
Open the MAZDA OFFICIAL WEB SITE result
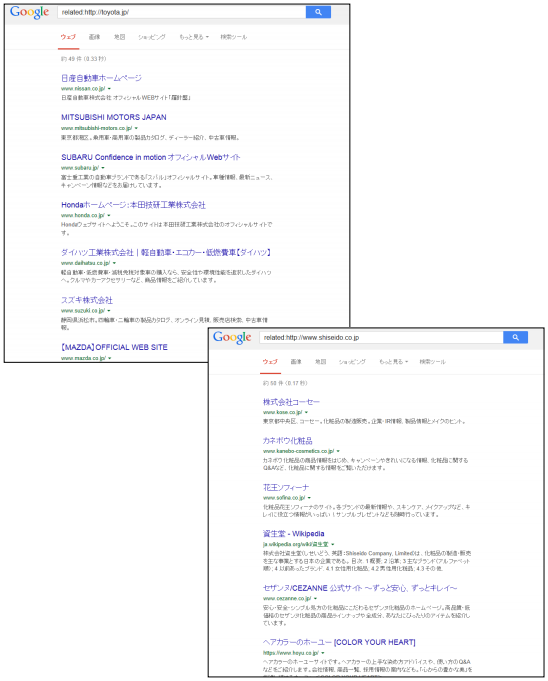click(114, 347)
